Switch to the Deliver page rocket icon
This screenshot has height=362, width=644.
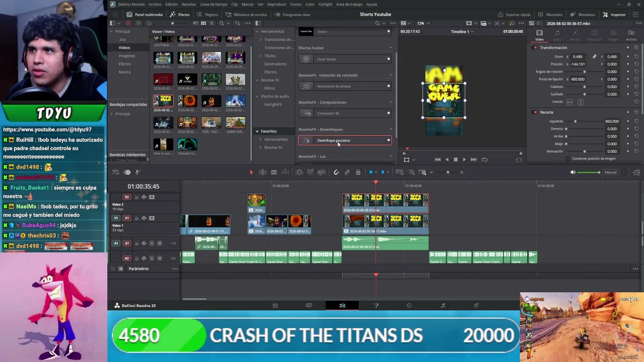click(x=476, y=305)
